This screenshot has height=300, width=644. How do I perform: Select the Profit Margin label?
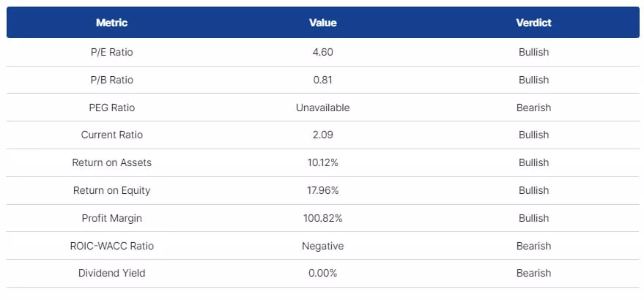pos(111,218)
